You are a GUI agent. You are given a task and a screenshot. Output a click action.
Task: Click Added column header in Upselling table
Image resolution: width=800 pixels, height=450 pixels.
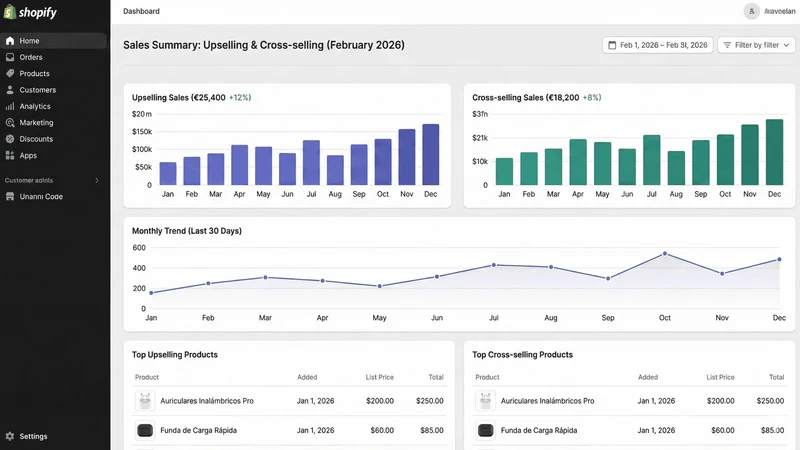[307, 377]
